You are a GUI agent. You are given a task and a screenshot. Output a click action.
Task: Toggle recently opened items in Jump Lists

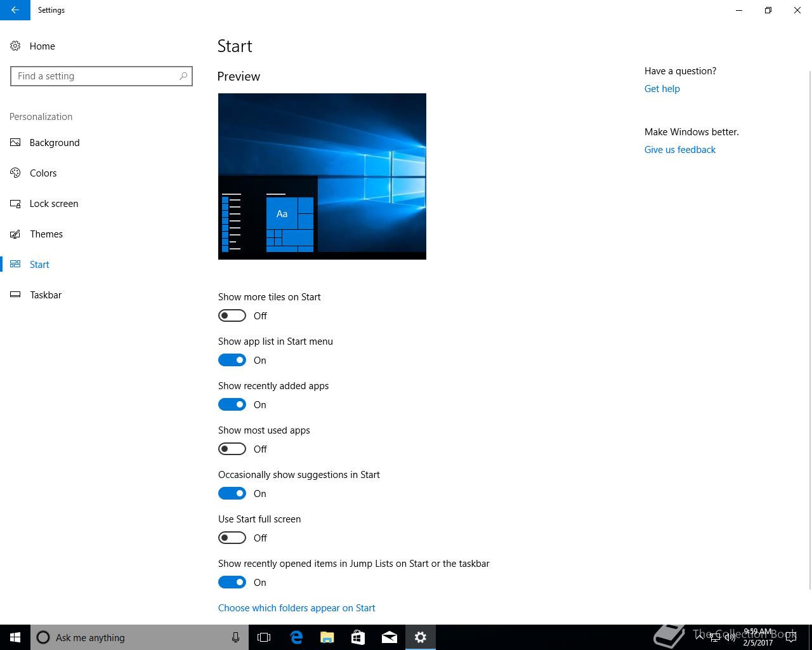click(x=232, y=582)
